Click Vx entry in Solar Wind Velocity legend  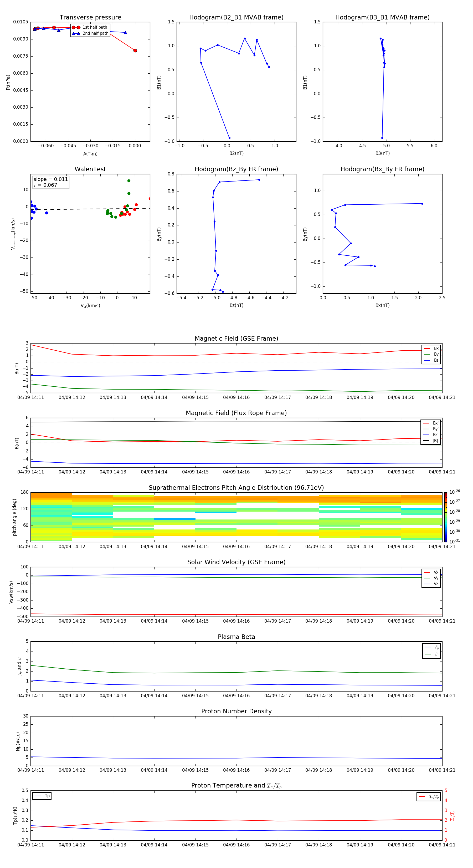(x=431, y=572)
